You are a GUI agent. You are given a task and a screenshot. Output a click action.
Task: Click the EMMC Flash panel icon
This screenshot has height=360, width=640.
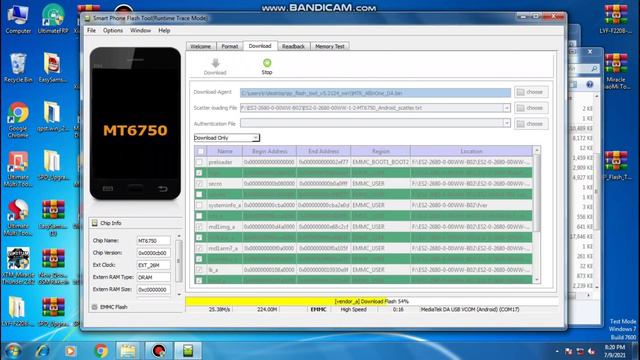95,307
